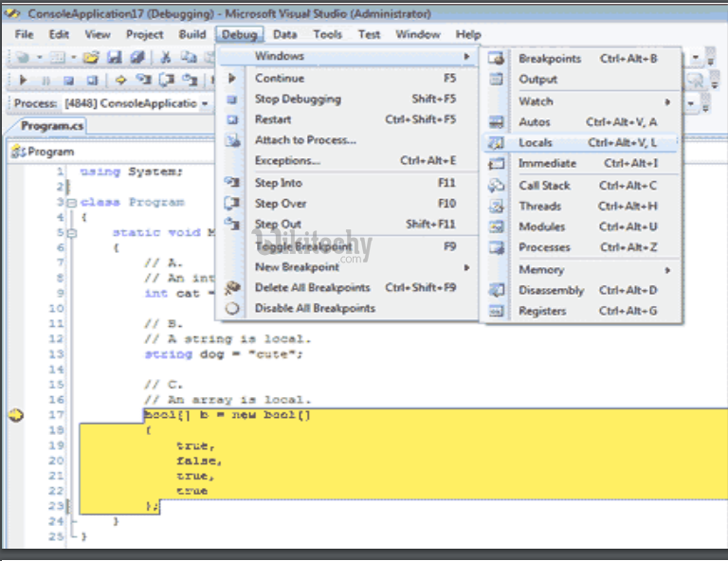Click the Cut scissors icon

pos(165,58)
